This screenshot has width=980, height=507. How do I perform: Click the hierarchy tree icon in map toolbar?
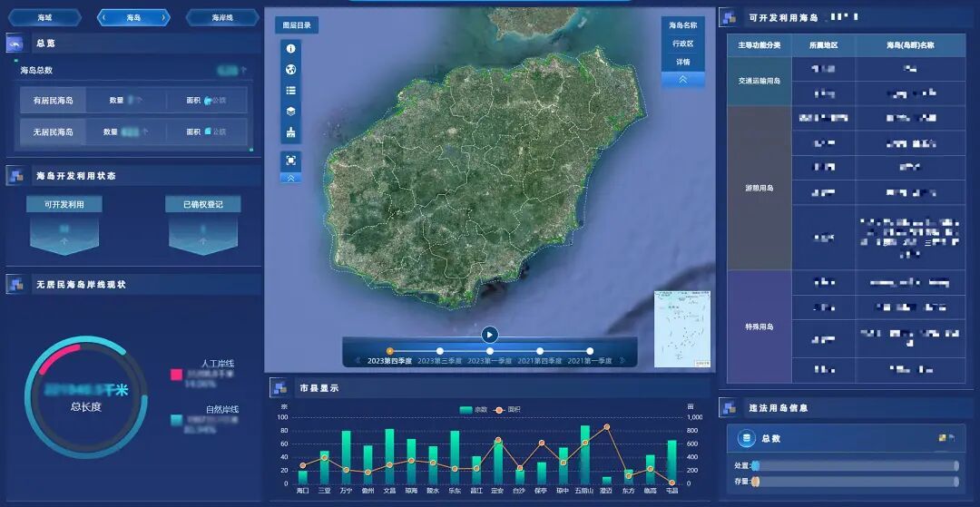[x=291, y=132]
